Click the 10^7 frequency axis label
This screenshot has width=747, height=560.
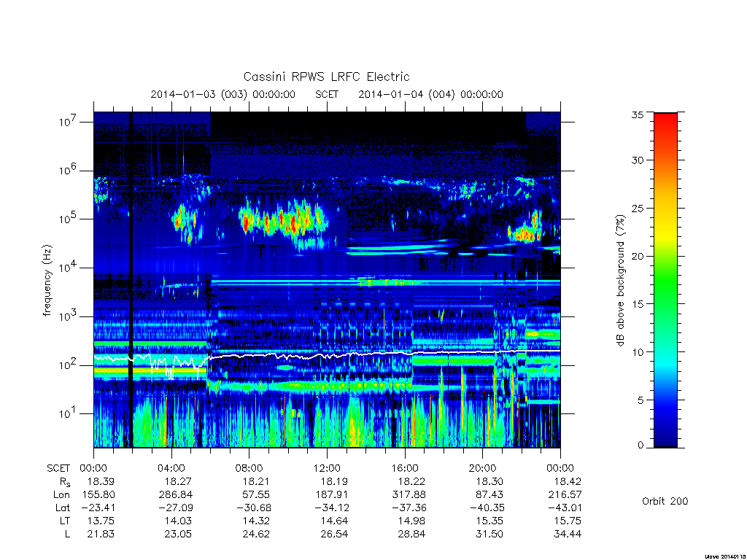pos(68,121)
